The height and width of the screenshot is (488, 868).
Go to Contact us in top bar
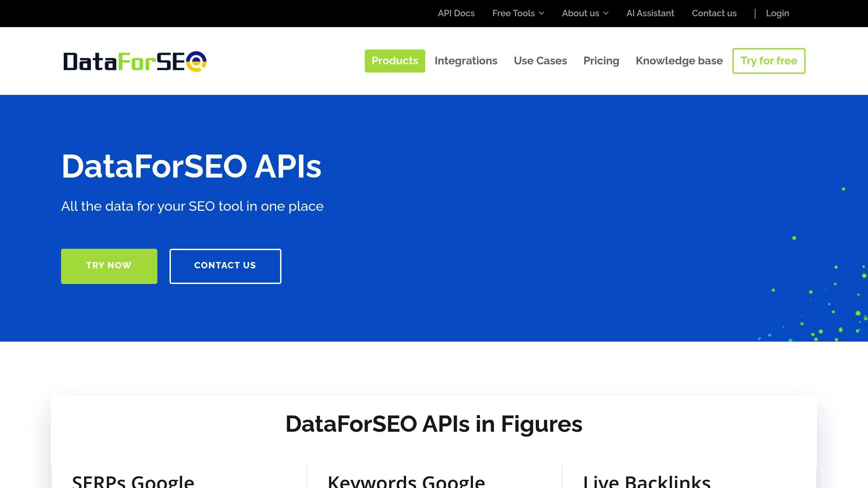tap(714, 13)
